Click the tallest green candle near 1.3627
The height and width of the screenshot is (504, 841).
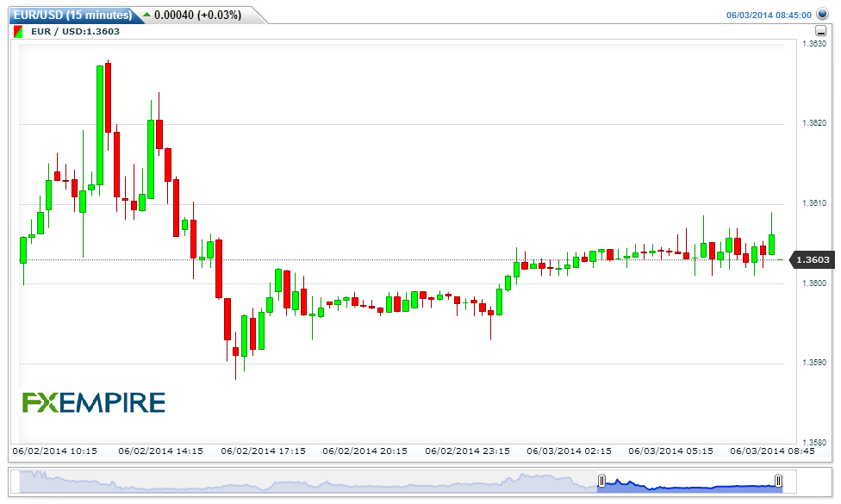pyautogui.click(x=100, y=126)
